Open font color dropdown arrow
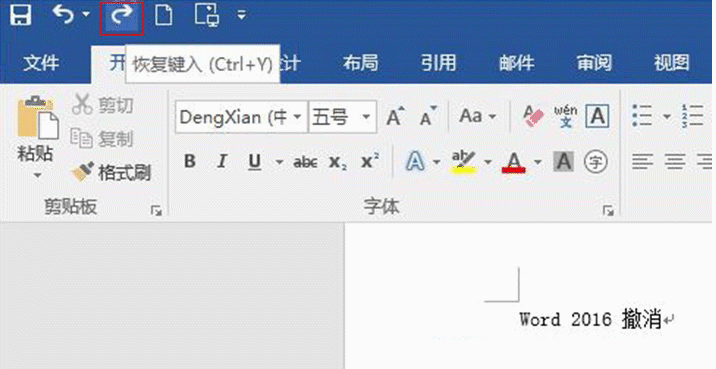 click(537, 162)
